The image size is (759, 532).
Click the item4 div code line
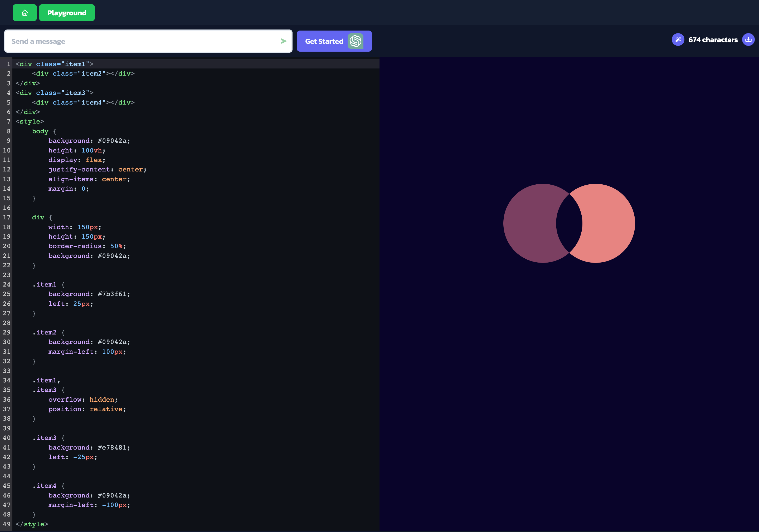[x=83, y=102]
